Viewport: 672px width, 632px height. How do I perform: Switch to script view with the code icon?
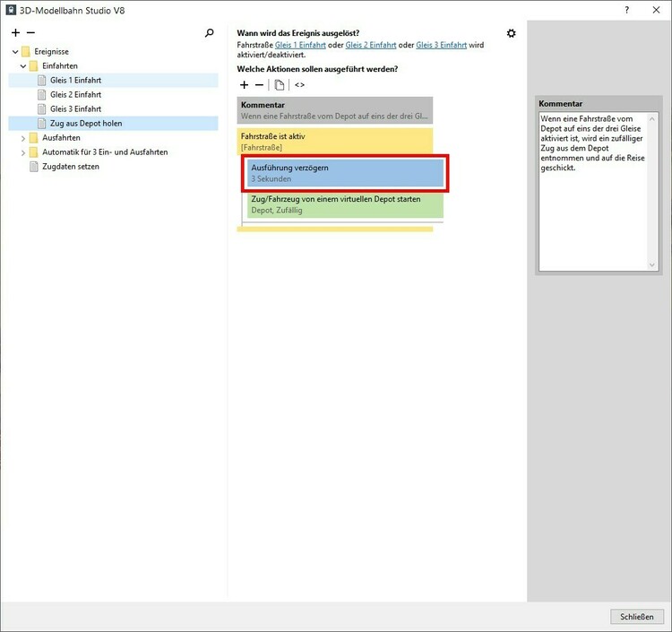click(x=299, y=85)
